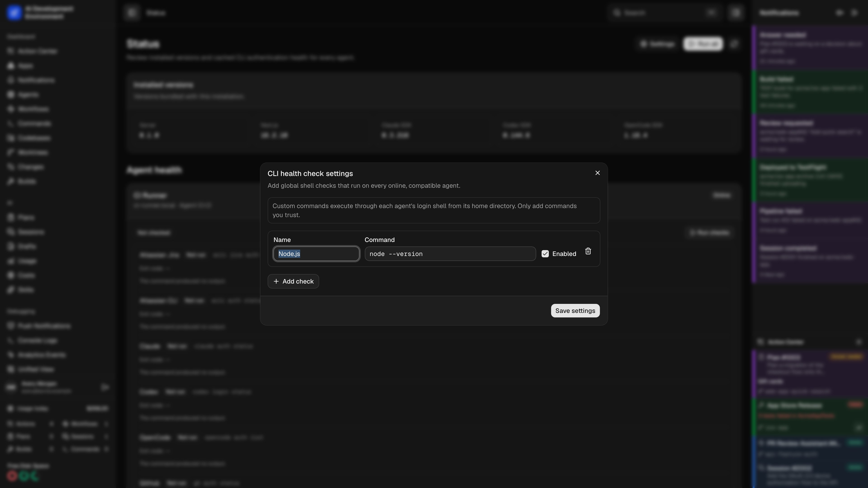The width and height of the screenshot is (868, 488).
Task: Click the 'Name' column label
Action: [x=282, y=240]
